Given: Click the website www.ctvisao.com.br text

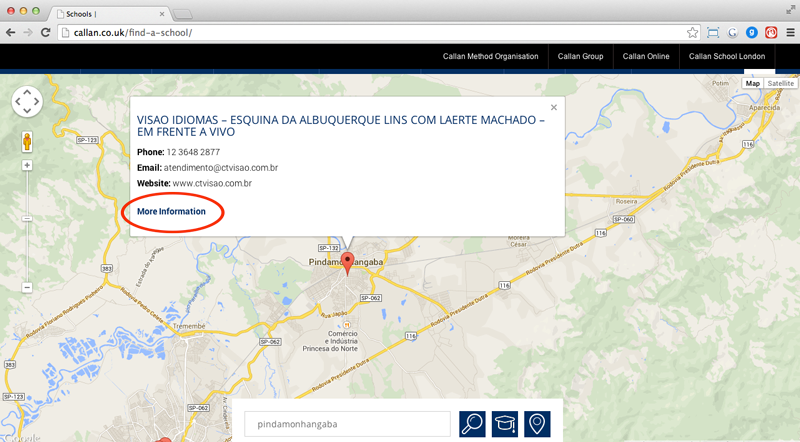Looking at the screenshot, I should pyautogui.click(x=212, y=183).
